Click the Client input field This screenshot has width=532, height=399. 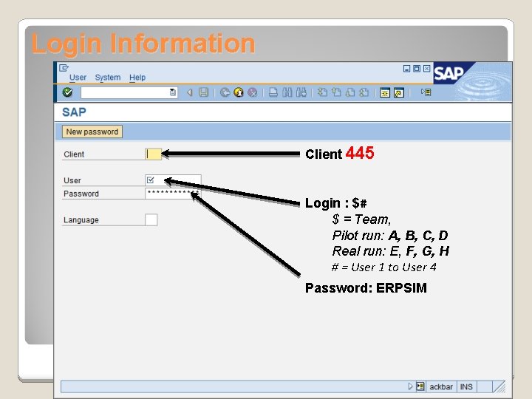point(153,154)
